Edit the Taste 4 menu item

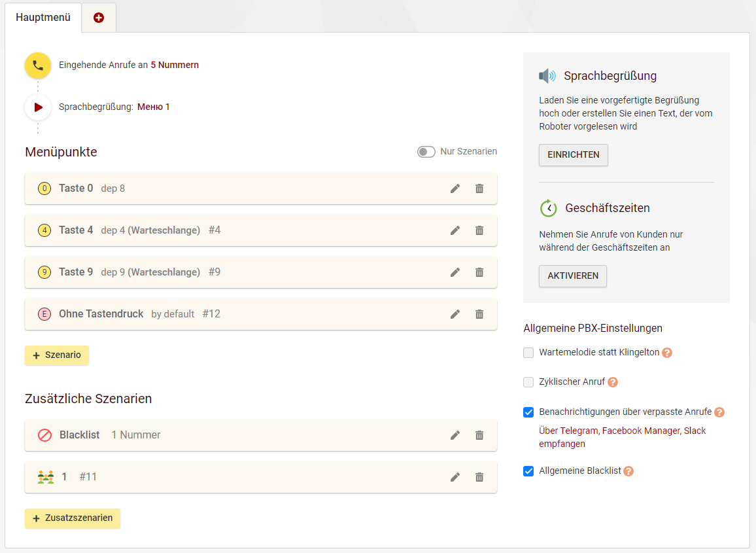click(455, 230)
